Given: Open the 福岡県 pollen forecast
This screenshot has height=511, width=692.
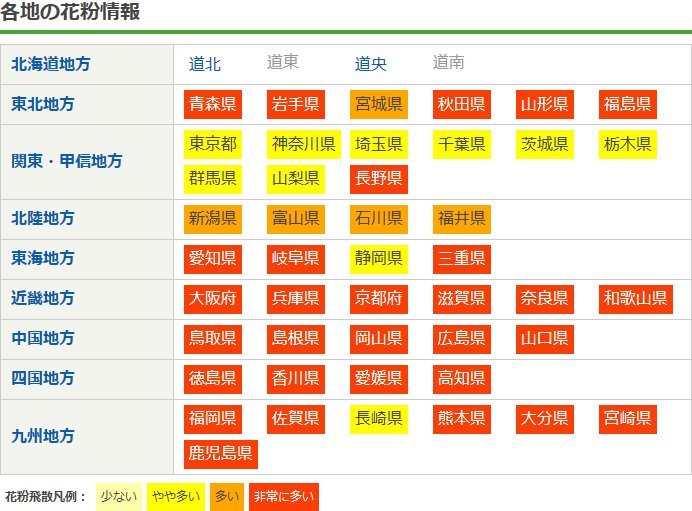Looking at the screenshot, I should [213, 418].
